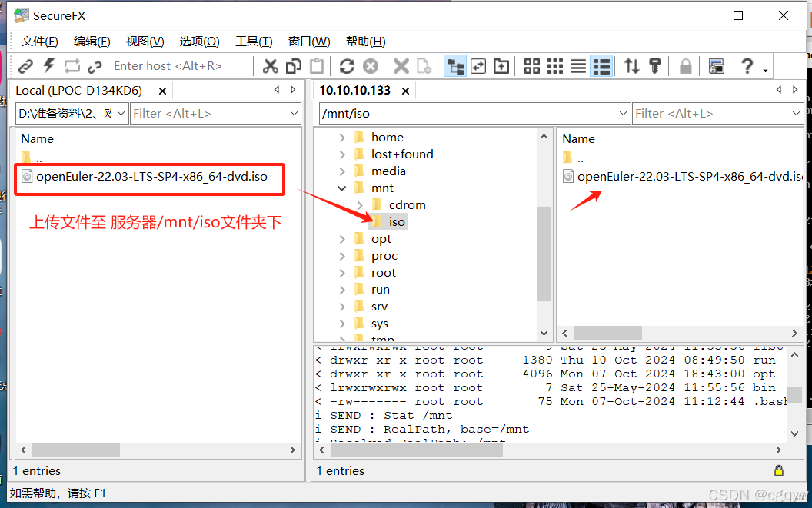Select the srv folder in tree
The height and width of the screenshot is (508, 812).
click(379, 307)
